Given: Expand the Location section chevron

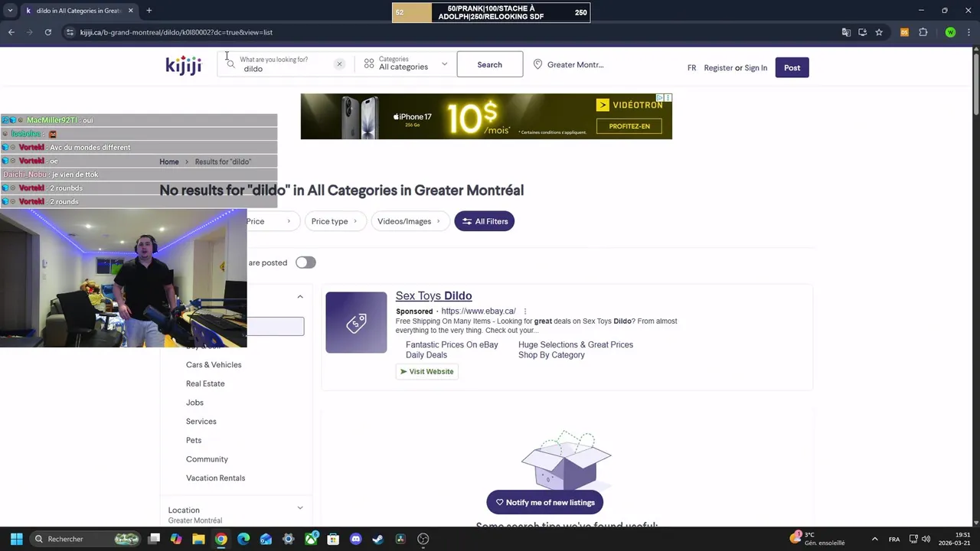Looking at the screenshot, I should 300,508.
